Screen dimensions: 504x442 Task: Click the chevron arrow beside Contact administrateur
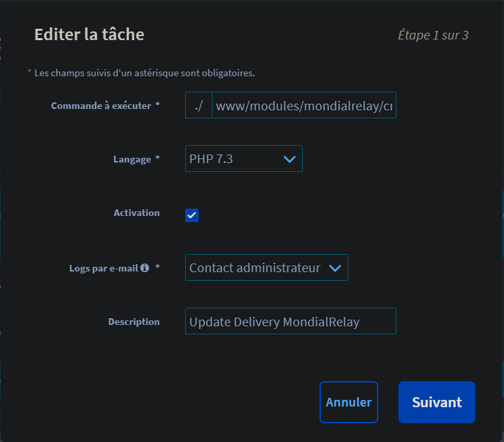(x=336, y=268)
